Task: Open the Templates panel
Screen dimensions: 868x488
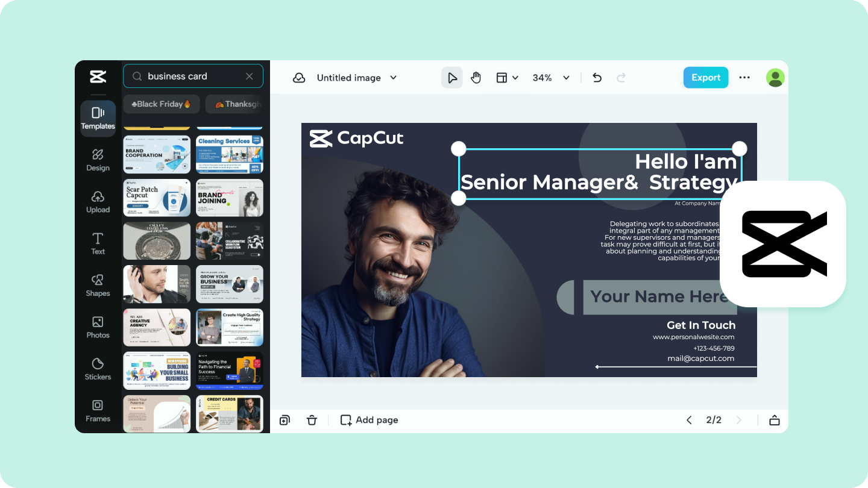Action: [98, 118]
